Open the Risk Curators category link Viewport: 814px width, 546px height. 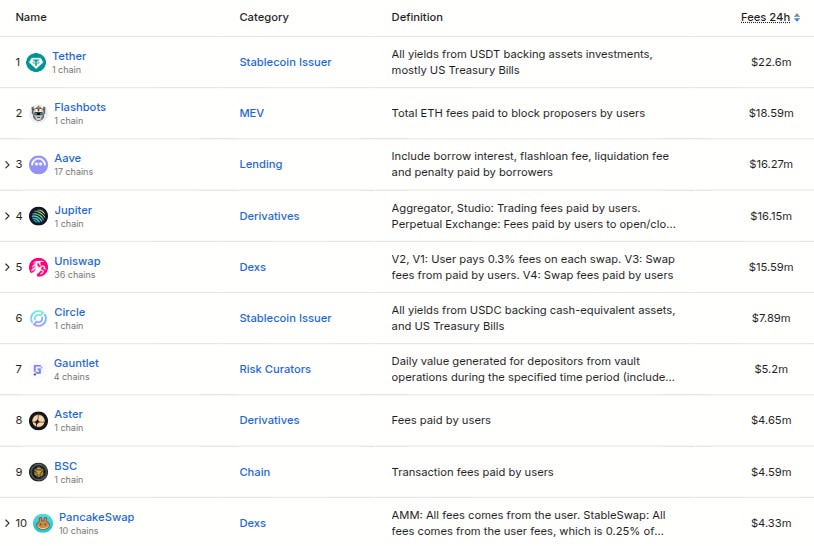(x=275, y=370)
